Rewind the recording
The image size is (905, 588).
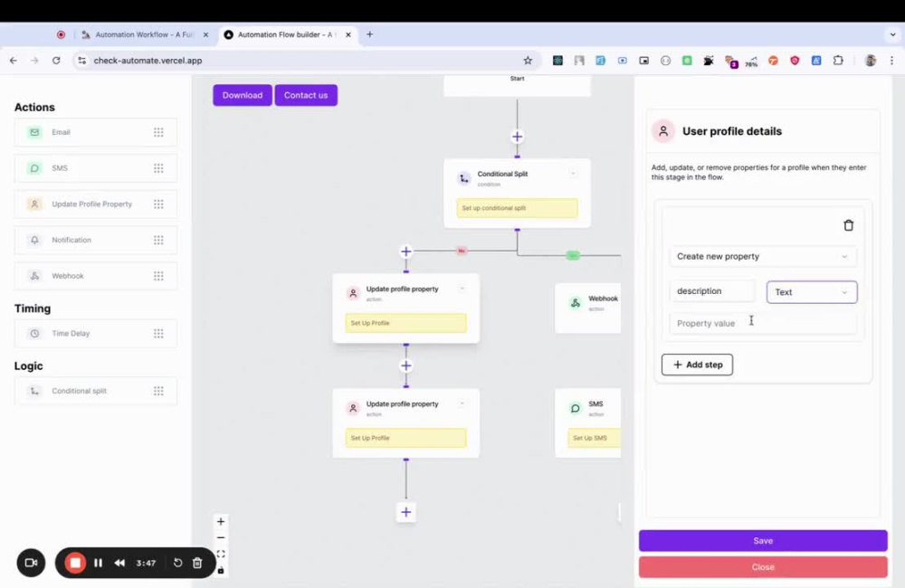tap(119, 563)
